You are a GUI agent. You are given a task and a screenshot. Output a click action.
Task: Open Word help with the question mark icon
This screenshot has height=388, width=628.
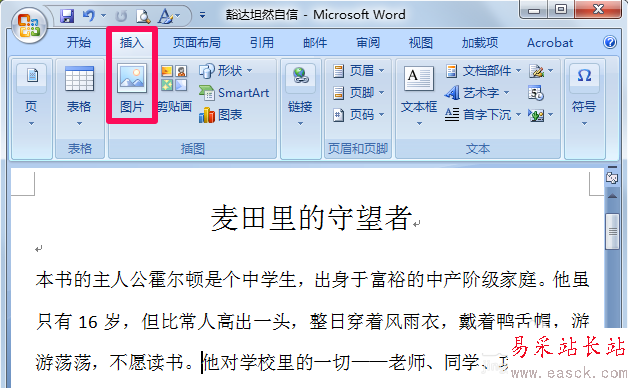point(610,42)
